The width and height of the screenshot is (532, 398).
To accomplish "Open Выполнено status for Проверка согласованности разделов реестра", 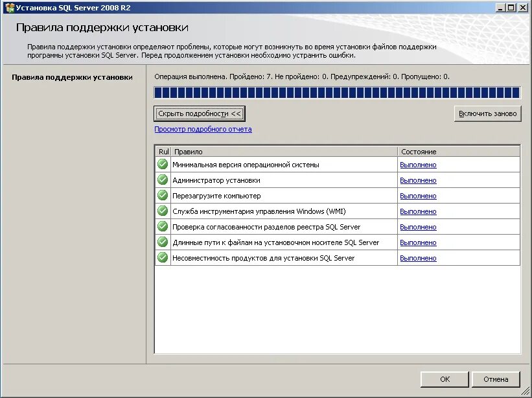I will pos(418,227).
